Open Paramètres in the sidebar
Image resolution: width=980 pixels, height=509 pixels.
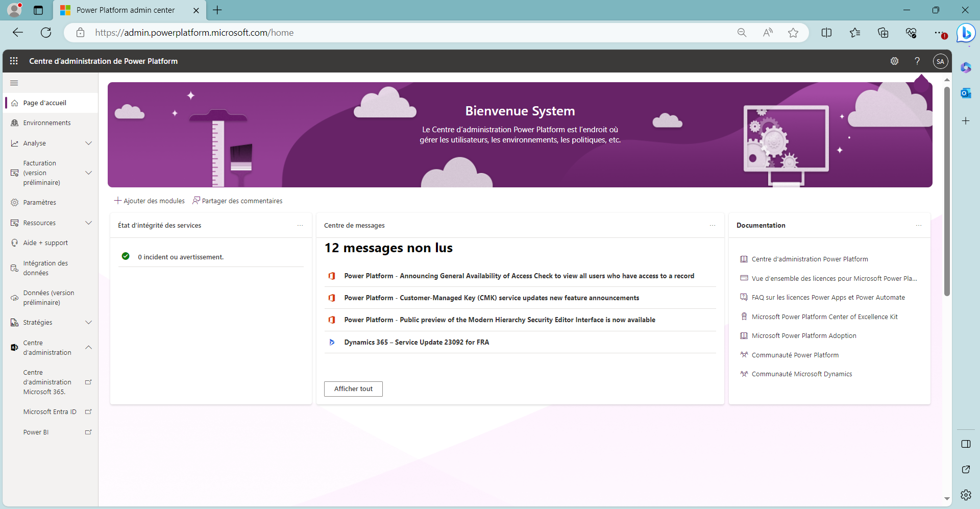tap(51, 203)
